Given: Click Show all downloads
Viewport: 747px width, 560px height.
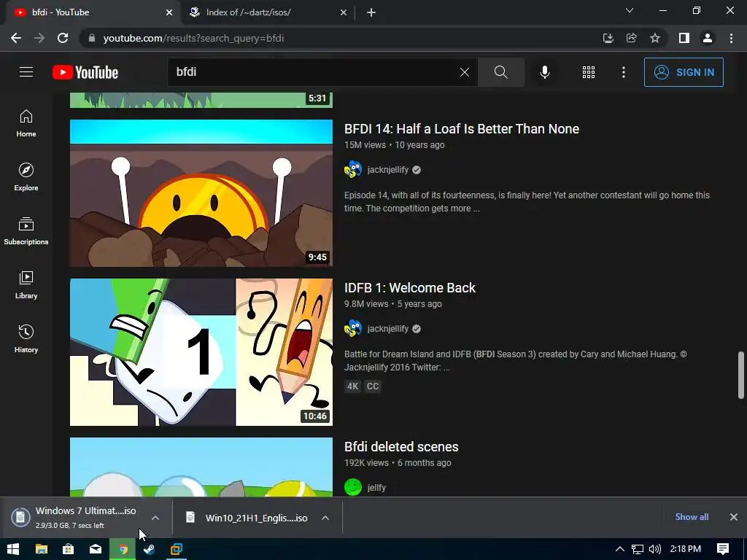Looking at the screenshot, I should (692, 517).
